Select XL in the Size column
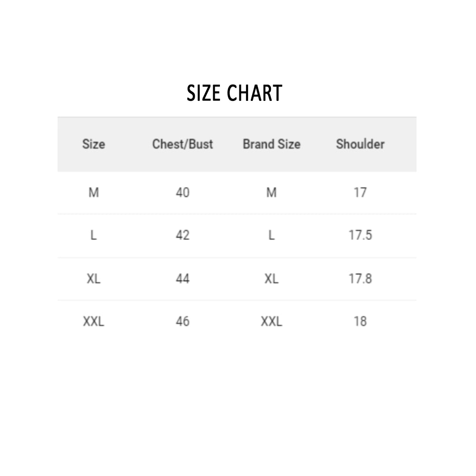Viewport: 476px width, 476px height. tap(94, 279)
